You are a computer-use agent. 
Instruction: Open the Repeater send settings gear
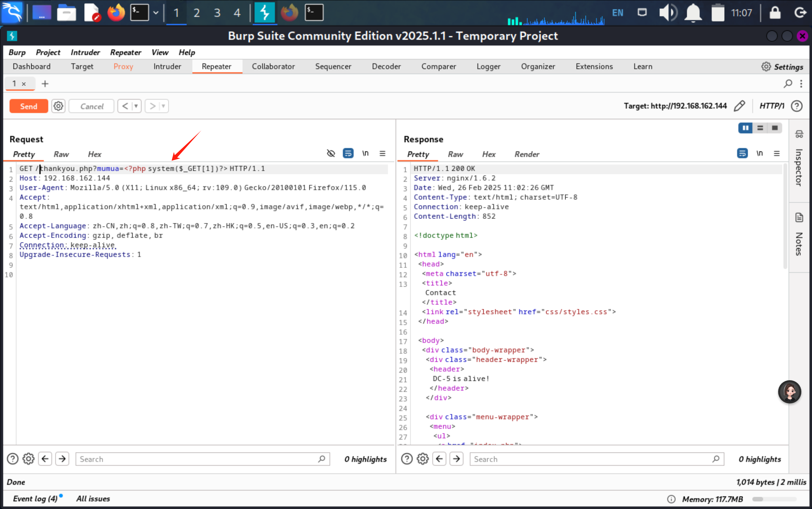pos(58,107)
